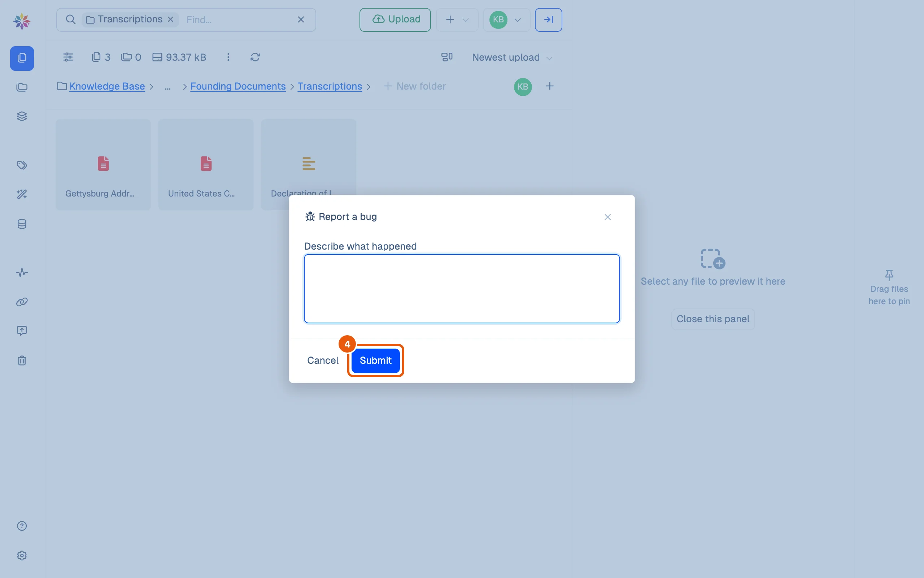Submit the bug report

pyautogui.click(x=375, y=361)
